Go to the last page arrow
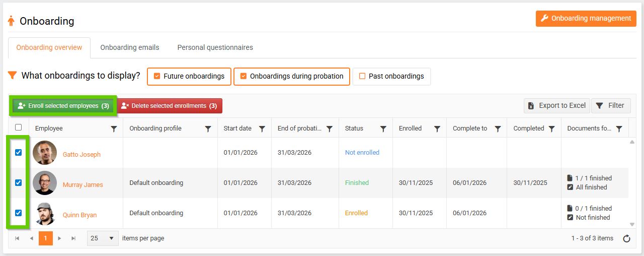 tap(73, 238)
